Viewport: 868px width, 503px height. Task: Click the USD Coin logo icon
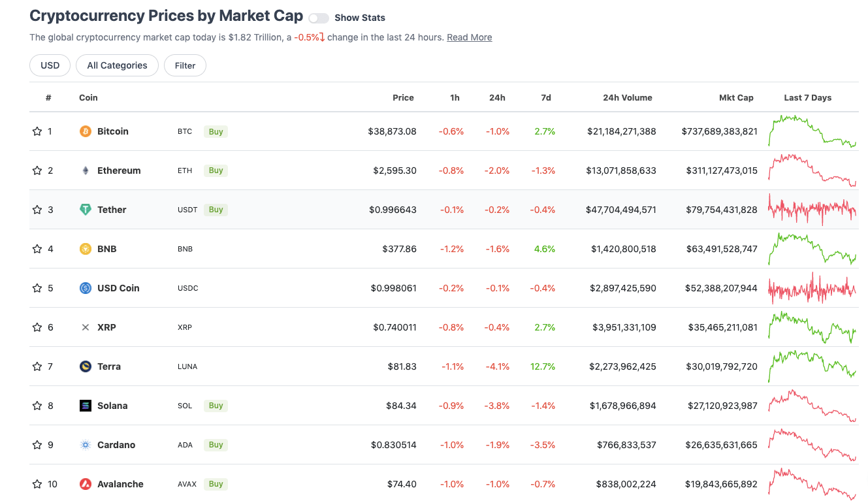86,288
